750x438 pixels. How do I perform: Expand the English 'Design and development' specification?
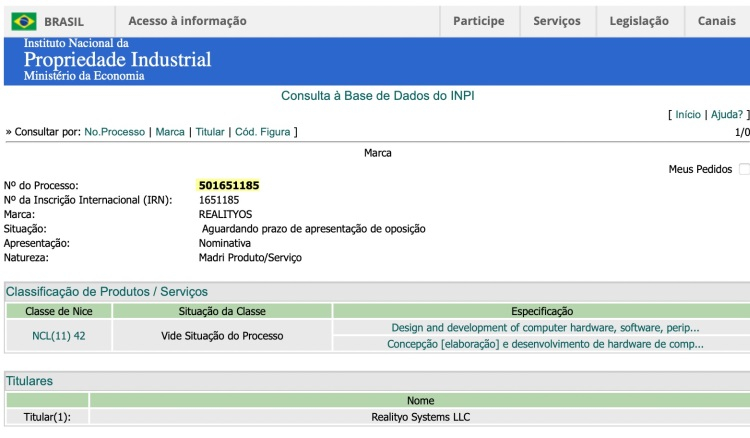pyautogui.click(x=545, y=327)
